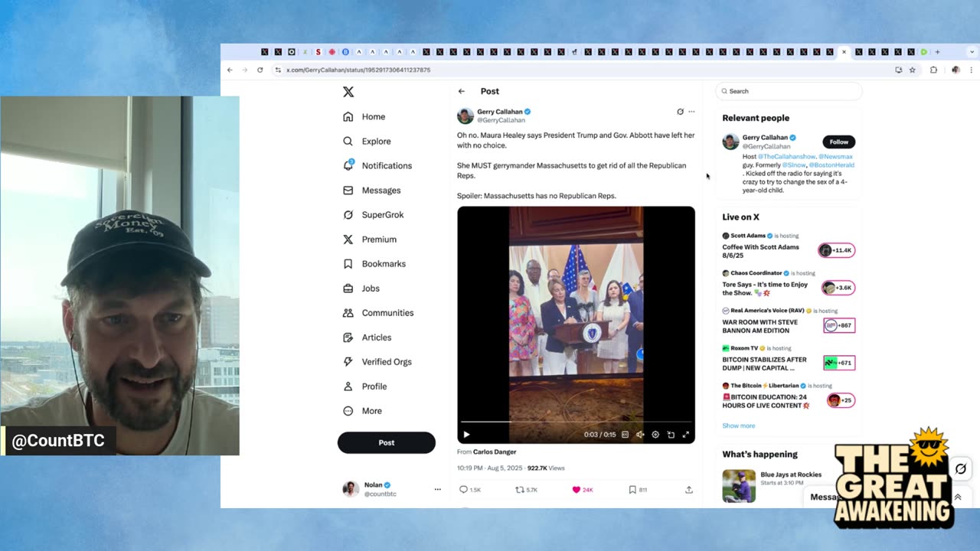Reload the page in the browser toolbar
Screen dimensions: 980x551
click(260, 70)
